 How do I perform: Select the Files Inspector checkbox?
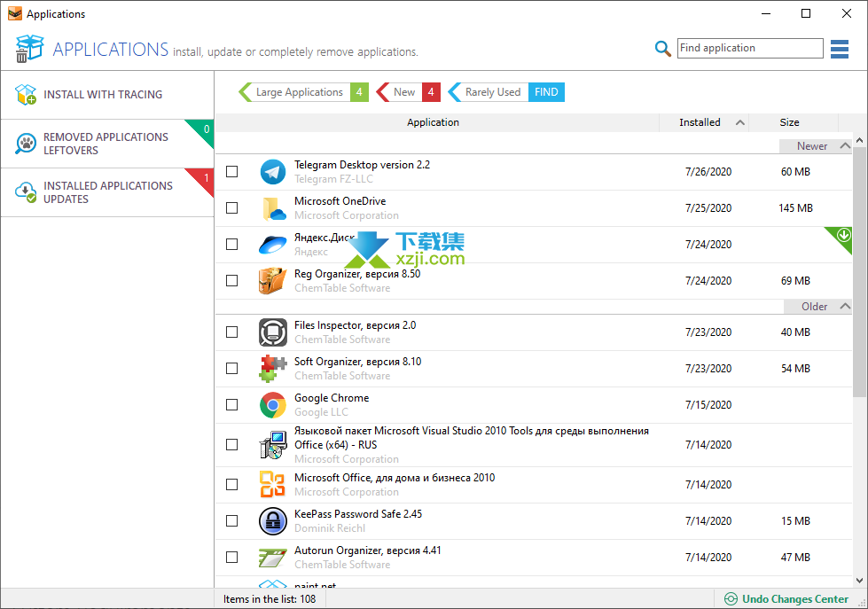[x=232, y=332]
